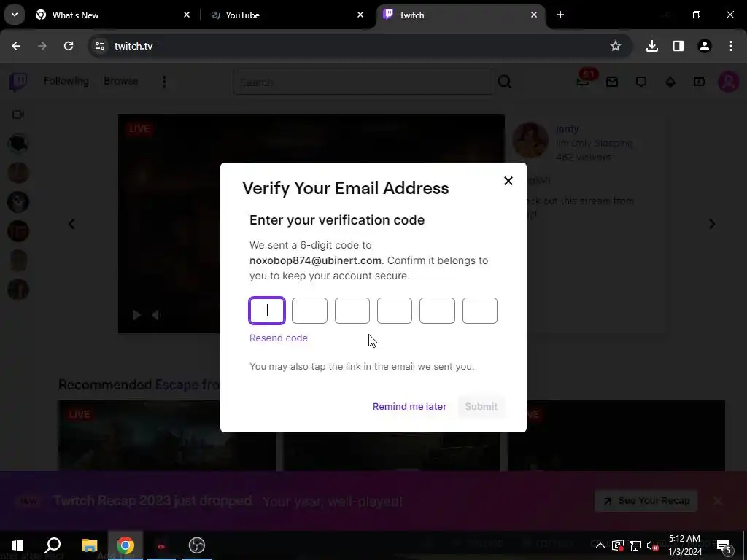Open the Twitch mail envelope icon

tap(612, 82)
